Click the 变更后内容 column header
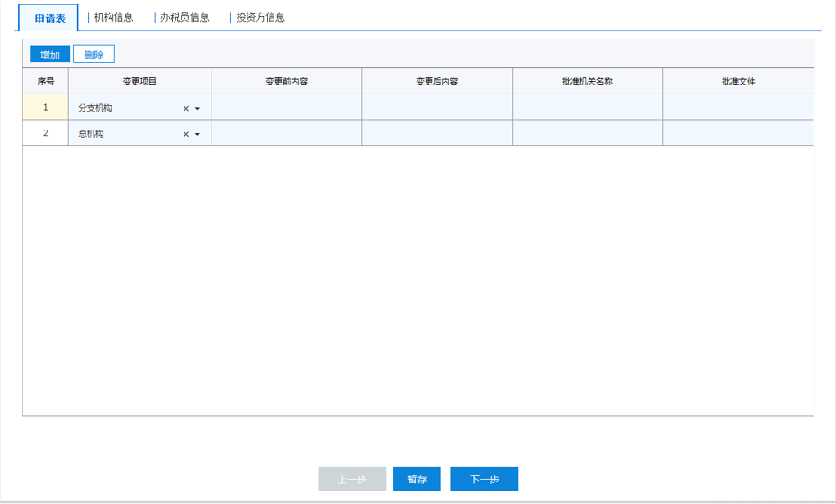 pyautogui.click(x=436, y=81)
